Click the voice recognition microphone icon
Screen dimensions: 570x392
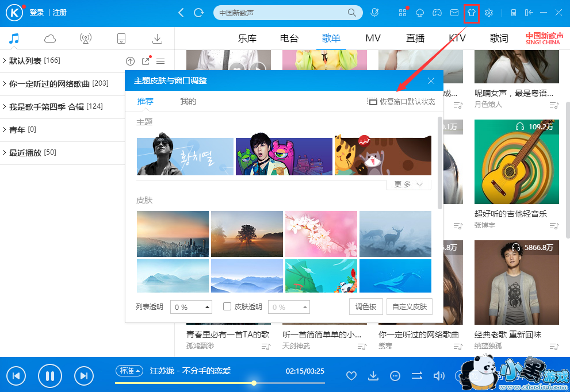pos(374,13)
